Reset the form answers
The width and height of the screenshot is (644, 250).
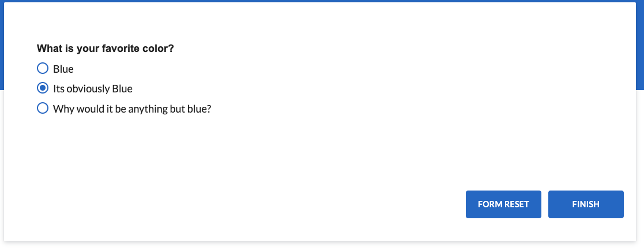point(503,204)
